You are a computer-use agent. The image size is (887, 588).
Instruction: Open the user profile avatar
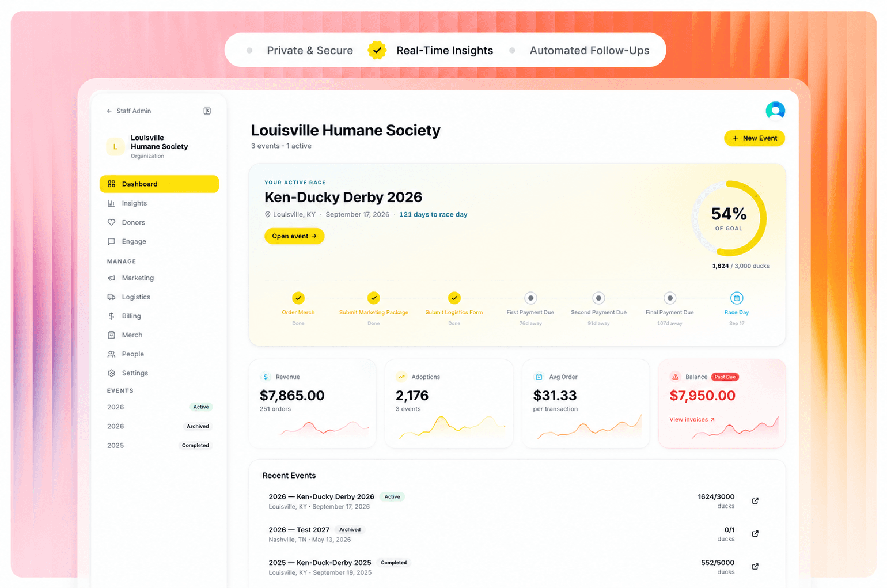click(775, 111)
